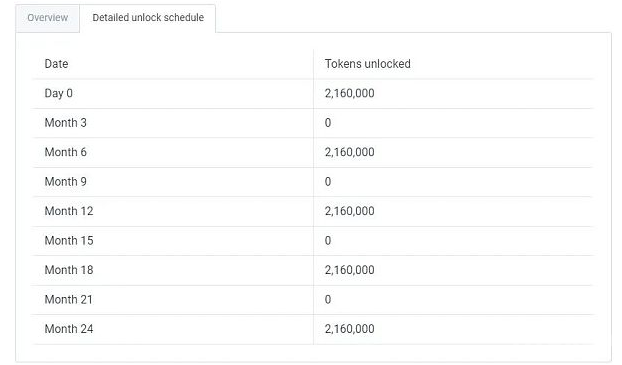Screen dimensions: 622x365
Task: Click the Month 21 date cell
Action: coord(69,300)
